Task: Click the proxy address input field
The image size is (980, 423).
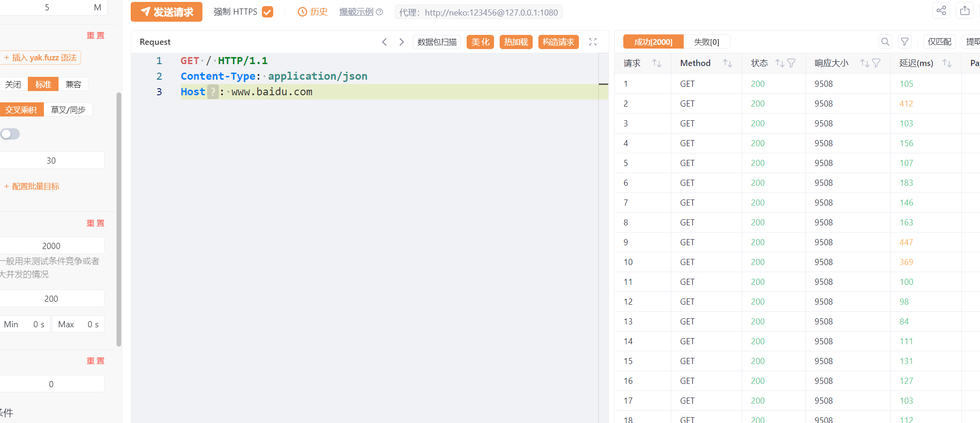Action: (x=478, y=12)
